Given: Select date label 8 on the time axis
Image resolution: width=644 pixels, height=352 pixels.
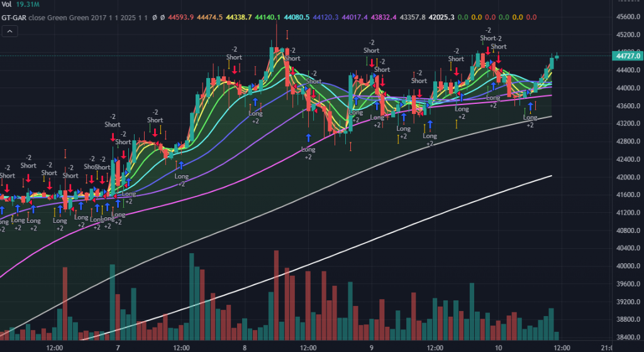Looking at the screenshot, I should point(244,347).
